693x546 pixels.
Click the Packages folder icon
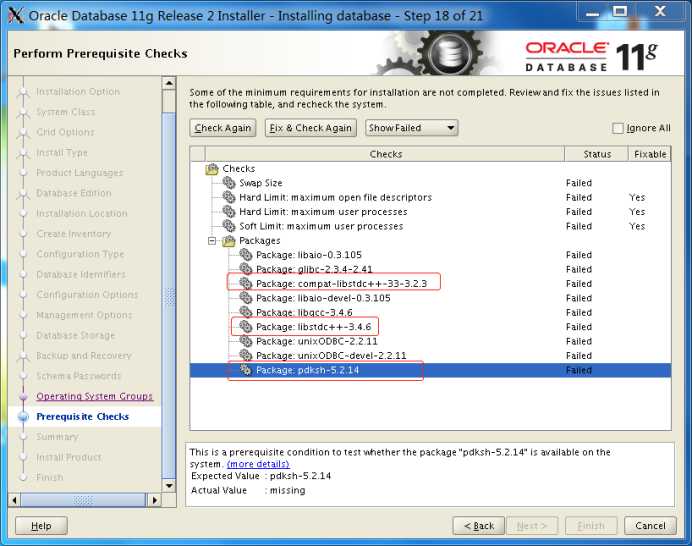point(228,241)
